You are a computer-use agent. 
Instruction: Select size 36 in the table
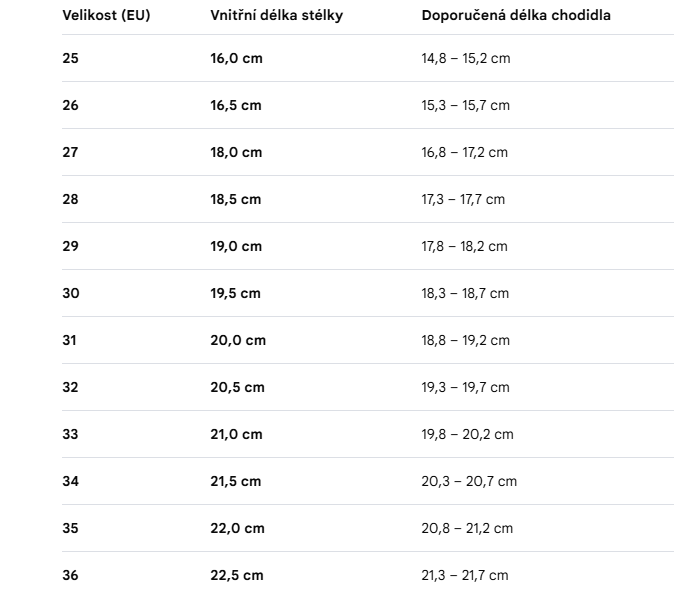coord(70,575)
